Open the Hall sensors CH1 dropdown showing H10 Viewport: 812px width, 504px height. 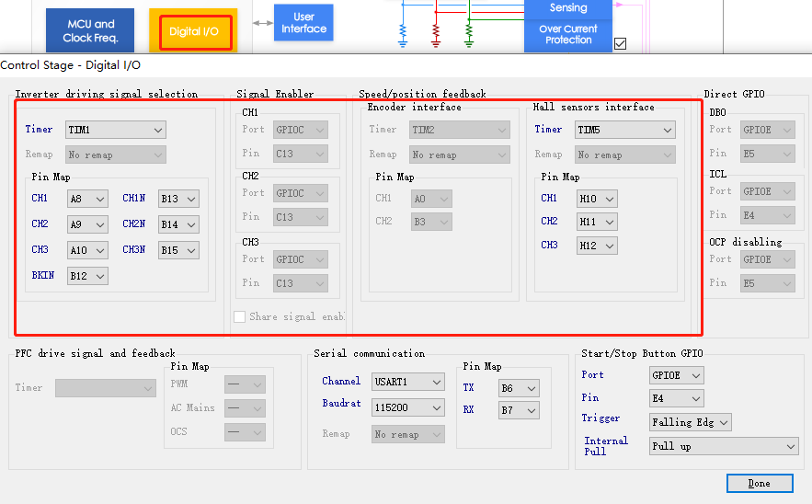point(597,199)
